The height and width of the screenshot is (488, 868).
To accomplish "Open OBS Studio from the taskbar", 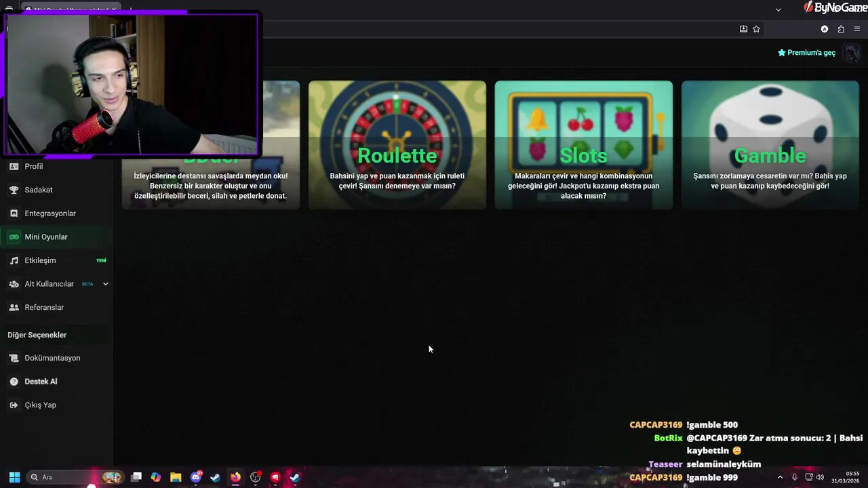I will click(x=255, y=477).
